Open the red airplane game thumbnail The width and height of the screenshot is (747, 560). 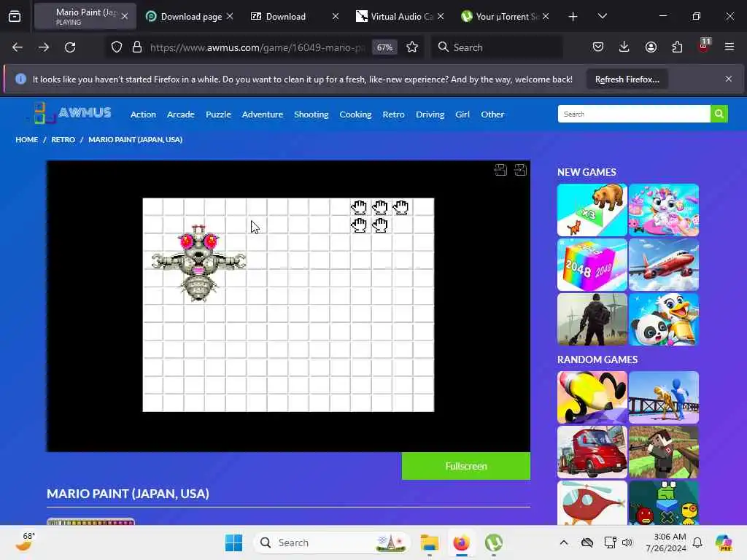pos(664,265)
